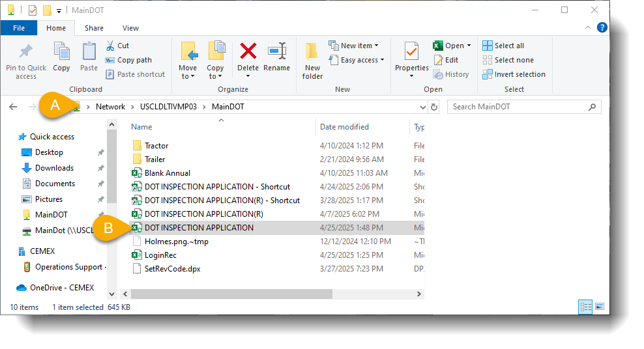The width and height of the screenshot is (644, 349).
Task: Open Quick Access Toolbar customize dropdown
Action: [59, 10]
